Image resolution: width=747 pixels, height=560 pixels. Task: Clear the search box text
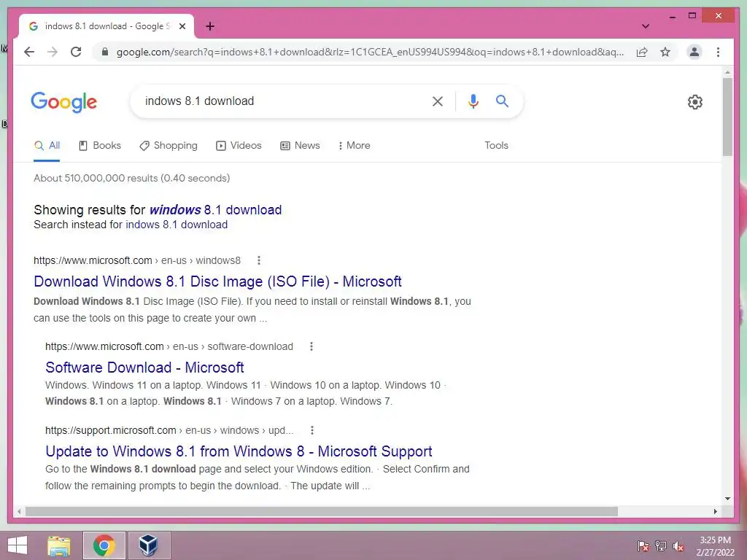pyautogui.click(x=438, y=101)
